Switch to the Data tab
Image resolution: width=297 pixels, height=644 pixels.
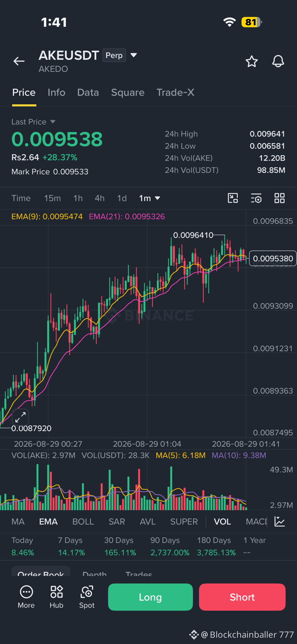point(88,93)
